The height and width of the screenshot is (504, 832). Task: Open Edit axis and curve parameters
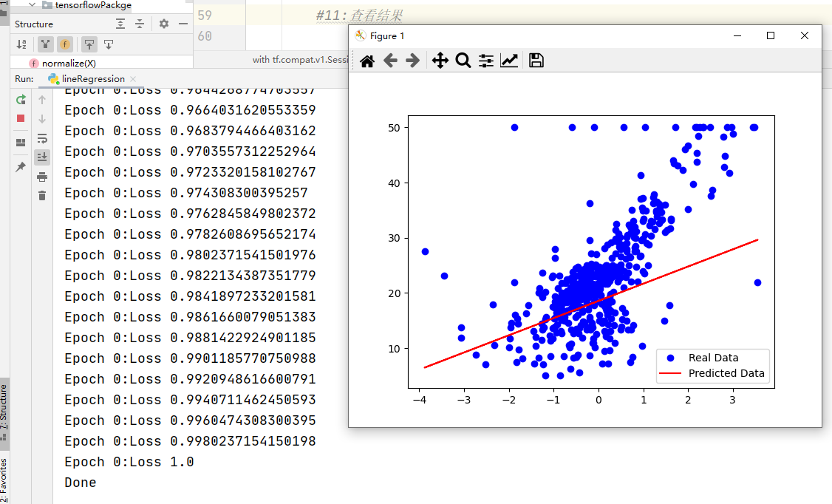coord(509,61)
